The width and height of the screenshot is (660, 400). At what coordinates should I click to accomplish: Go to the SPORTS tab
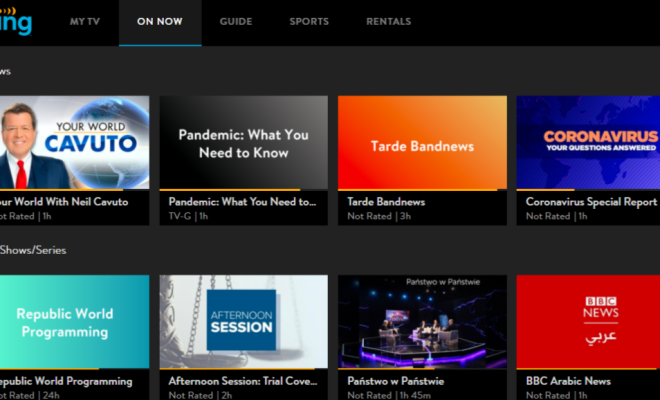coord(309,21)
